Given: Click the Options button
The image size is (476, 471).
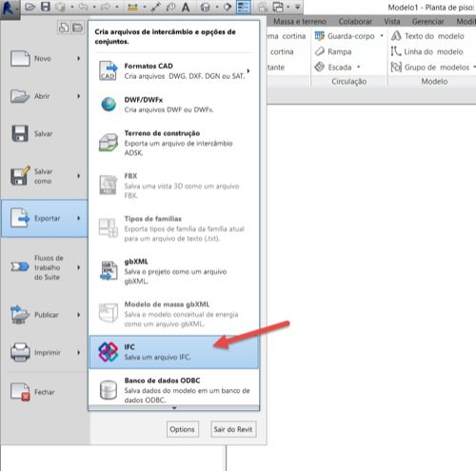Looking at the screenshot, I should pyautogui.click(x=183, y=429).
